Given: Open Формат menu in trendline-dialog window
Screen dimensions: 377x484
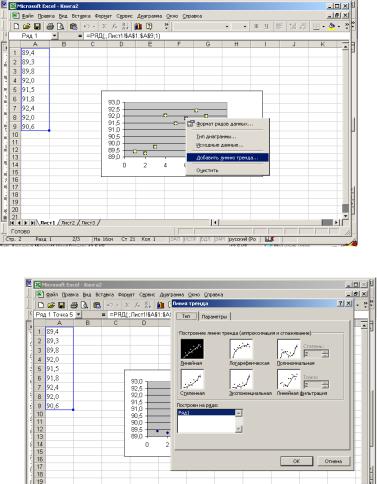Looking at the screenshot, I should coord(126,295).
